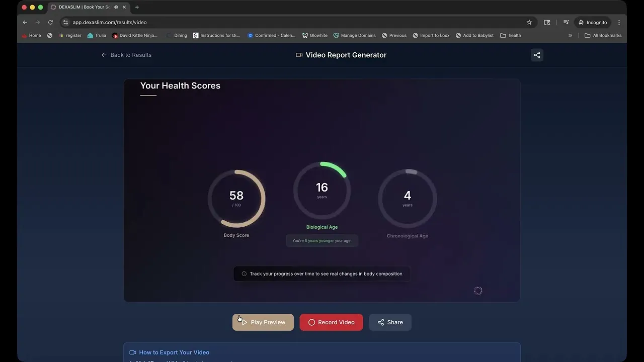Open the Instructions for Di... bookmark
Screen dimensions: 644x362
pyautogui.click(x=216, y=36)
